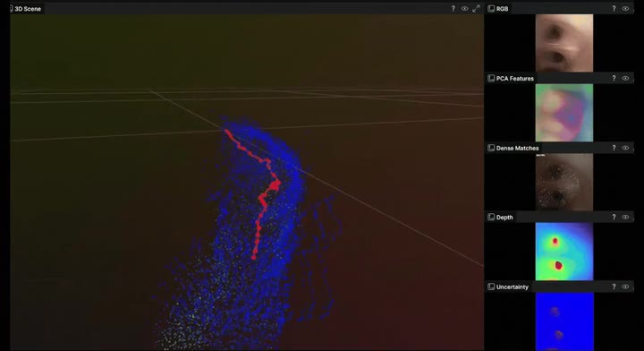Viewport: 644px width, 351px height.
Task: Hide the Dense Matches panel with eye icon
Action: [625, 148]
